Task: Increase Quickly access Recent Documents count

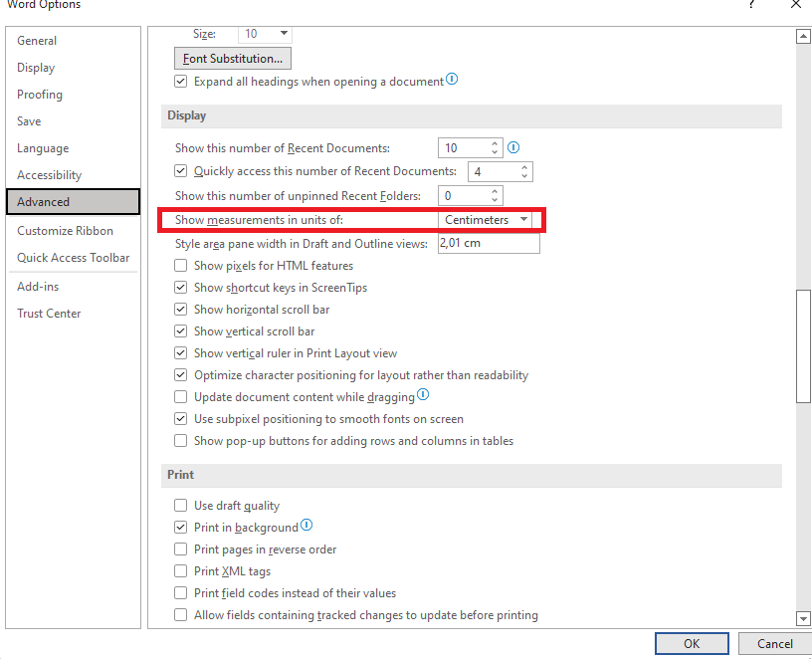Action: click(x=524, y=167)
